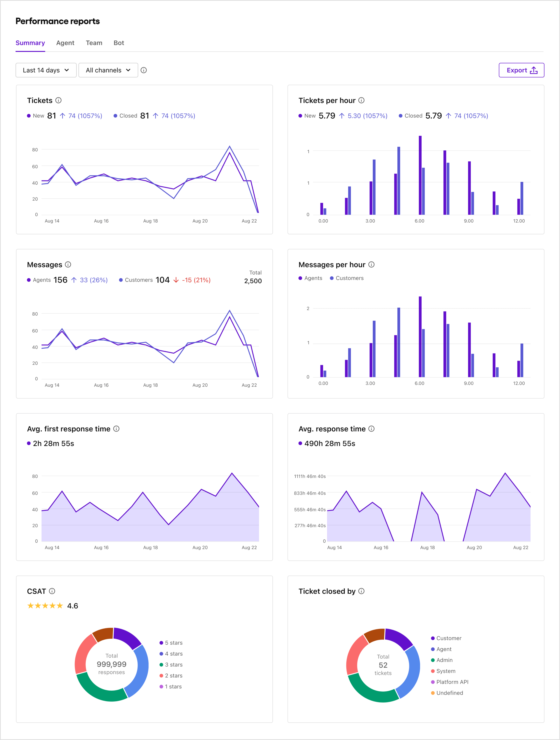Click the info icon next to Messages heading
The height and width of the screenshot is (740, 560).
pyautogui.click(x=68, y=264)
